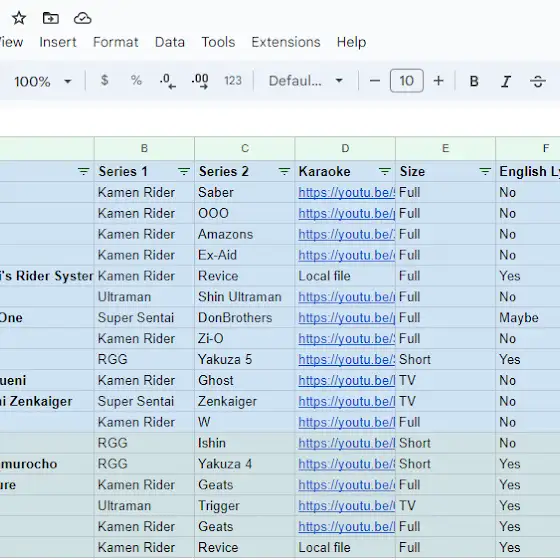Open the Help menu
Viewport: 560px width, 560px height.
tap(351, 42)
